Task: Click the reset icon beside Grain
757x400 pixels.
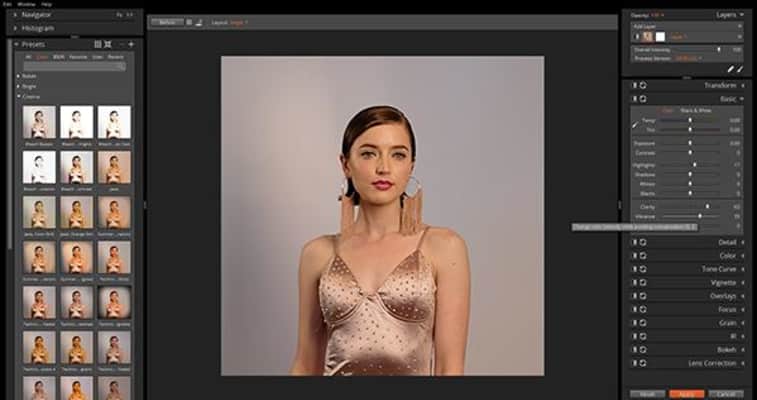Action: tap(643, 323)
